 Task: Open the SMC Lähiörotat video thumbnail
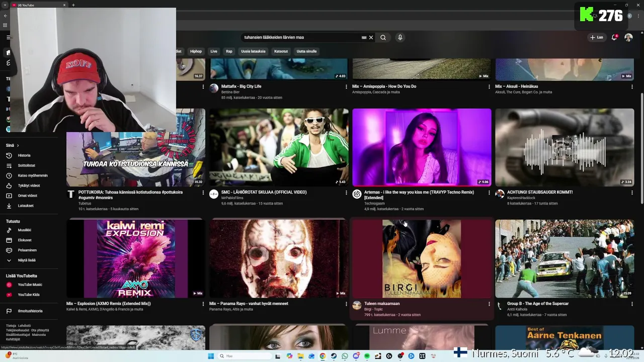(279, 147)
